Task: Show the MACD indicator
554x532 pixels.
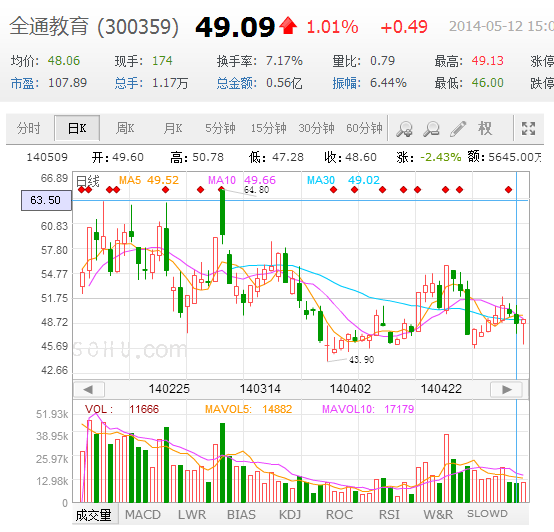Action: 143,515
